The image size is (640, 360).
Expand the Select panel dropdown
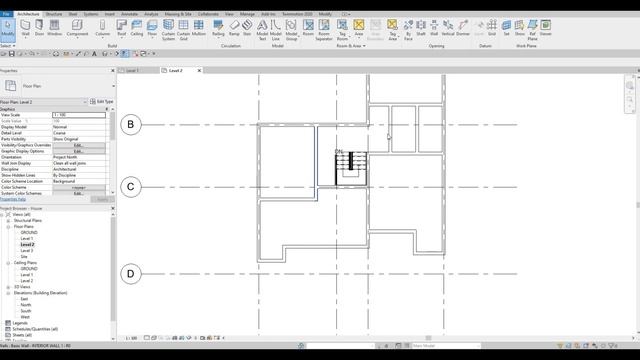[8, 46]
